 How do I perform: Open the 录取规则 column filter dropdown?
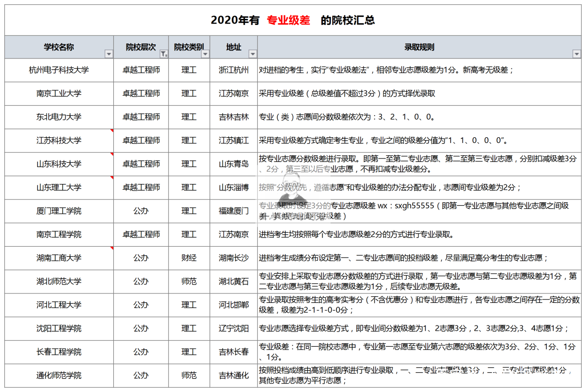[x=577, y=54]
